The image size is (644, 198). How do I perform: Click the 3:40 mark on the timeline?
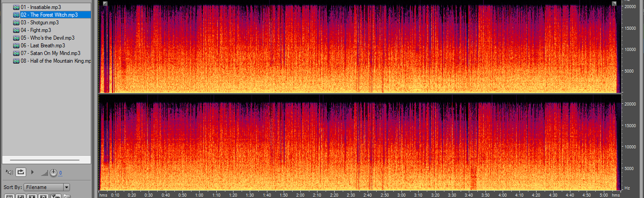click(x=468, y=195)
